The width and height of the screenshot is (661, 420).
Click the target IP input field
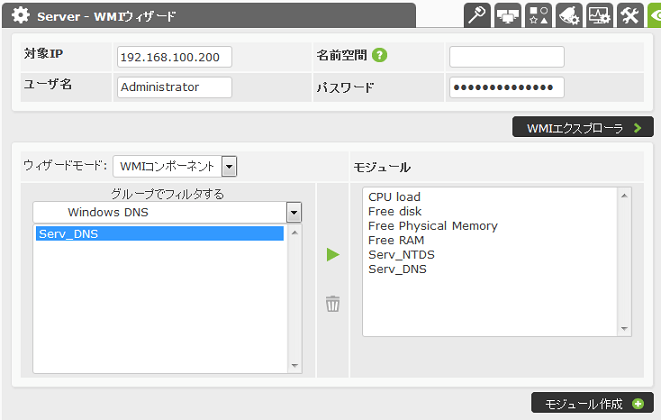174,57
